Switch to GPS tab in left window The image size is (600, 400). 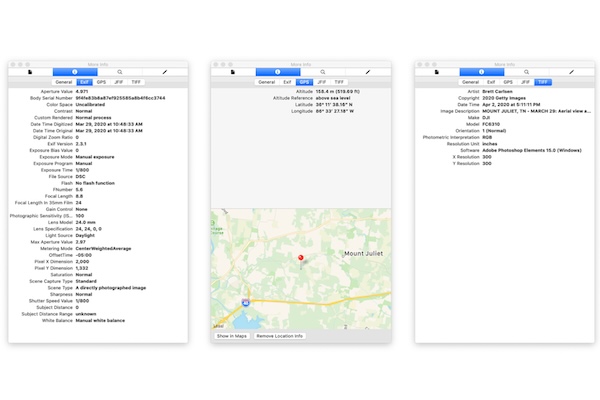[x=101, y=82]
